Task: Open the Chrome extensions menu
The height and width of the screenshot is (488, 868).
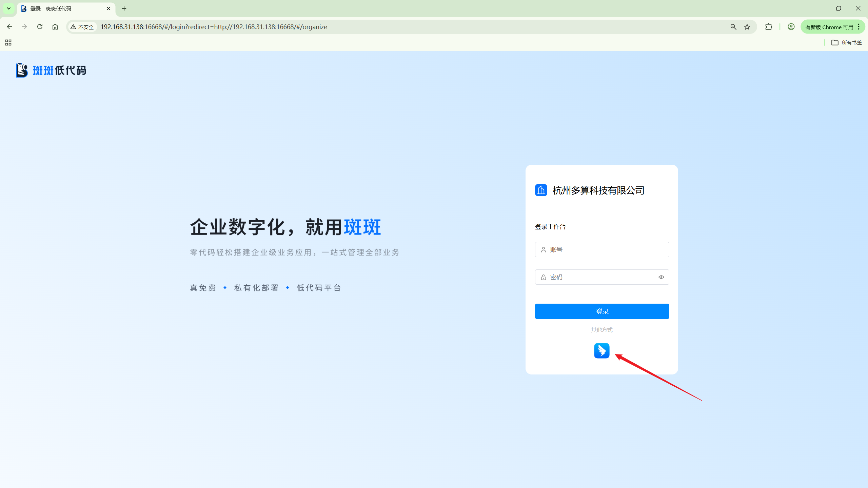Action: (x=768, y=27)
